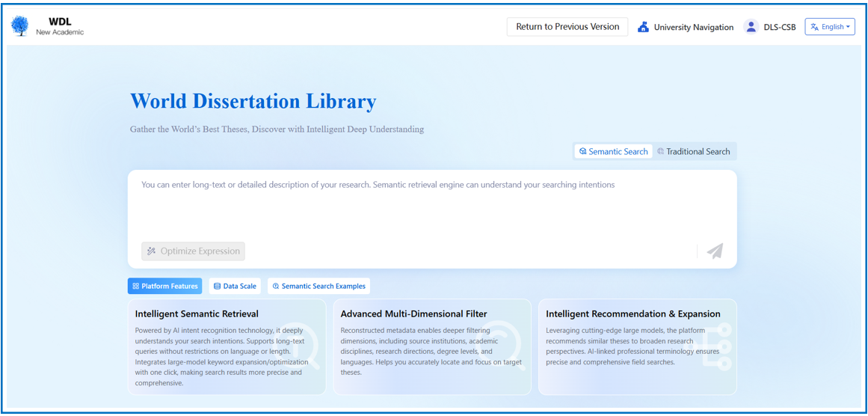Select the Advanced Multi-Dimensional Filter card
868x416 pixels.
431,346
